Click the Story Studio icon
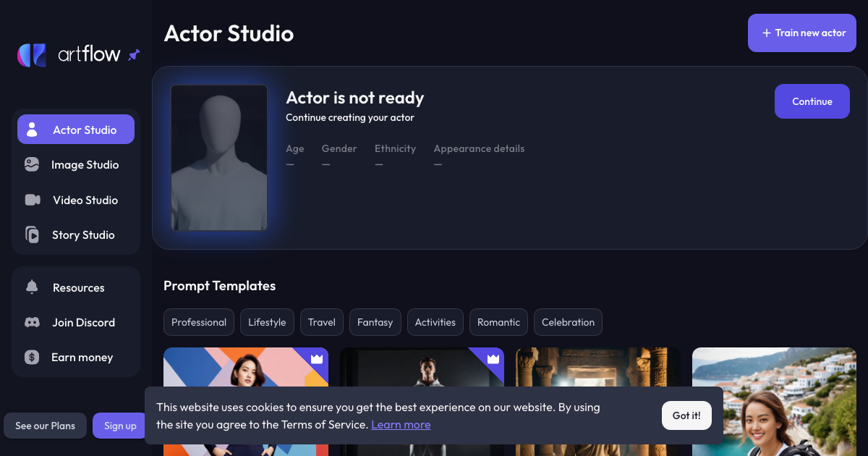This screenshot has height=456, width=868. 32,235
